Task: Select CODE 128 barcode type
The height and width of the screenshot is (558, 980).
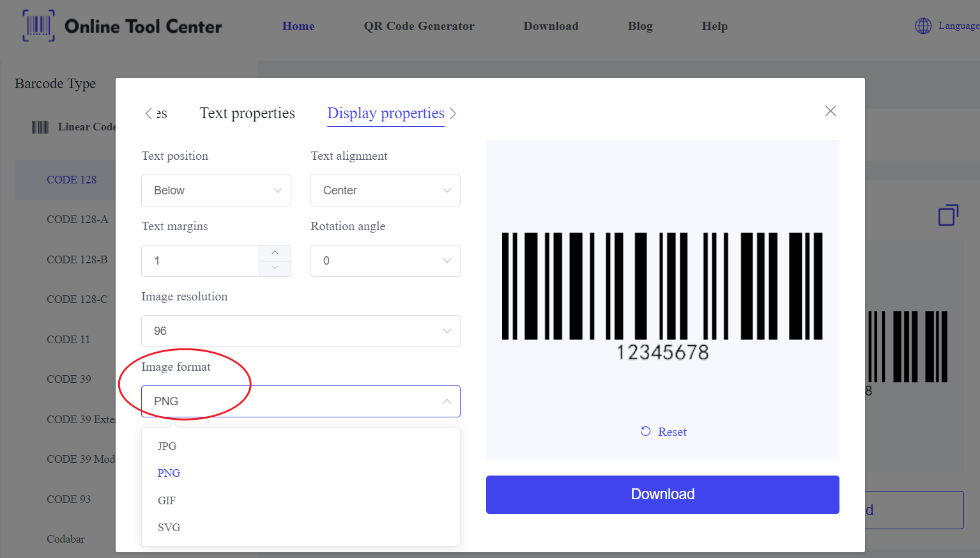Action: click(x=72, y=180)
